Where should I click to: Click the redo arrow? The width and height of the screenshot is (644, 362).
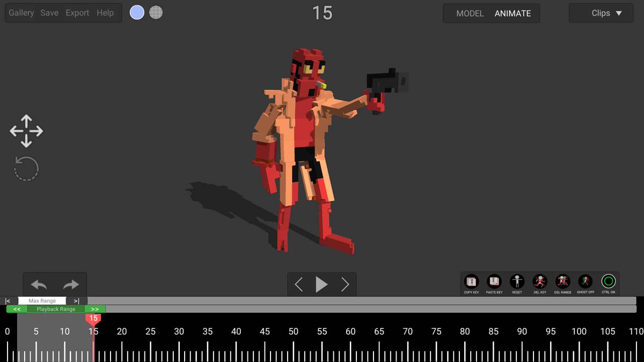[71, 285]
